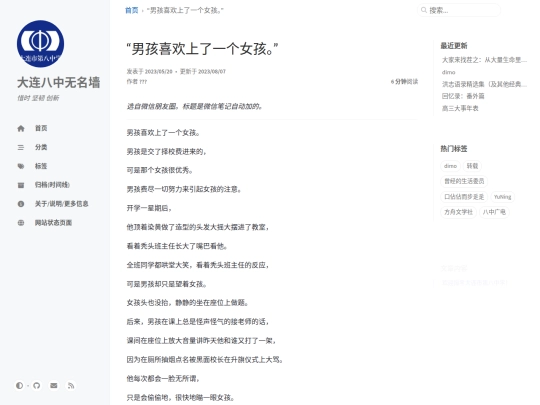Toggle dark mode half-circle icon
The height and width of the screenshot is (405, 540).
19,385
